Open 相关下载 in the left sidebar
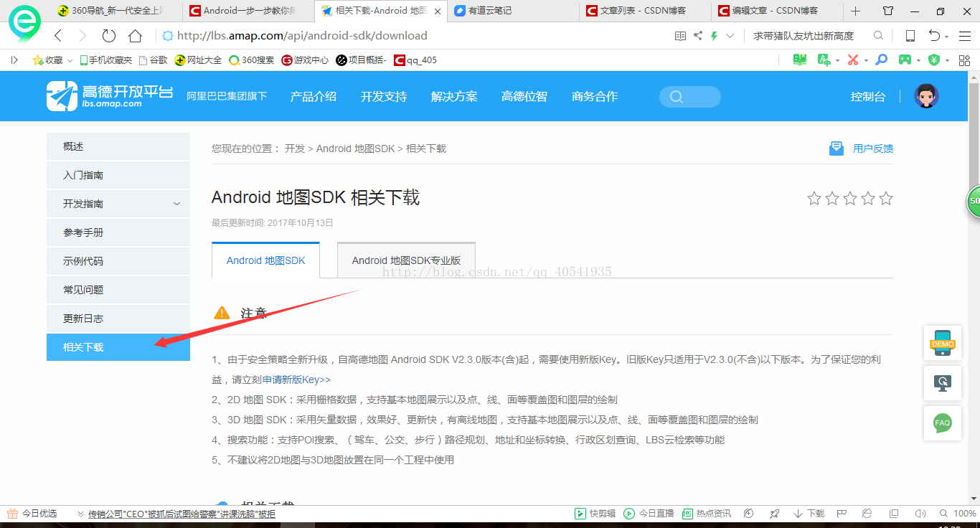The height and width of the screenshot is (528, 980). [118, 347]
